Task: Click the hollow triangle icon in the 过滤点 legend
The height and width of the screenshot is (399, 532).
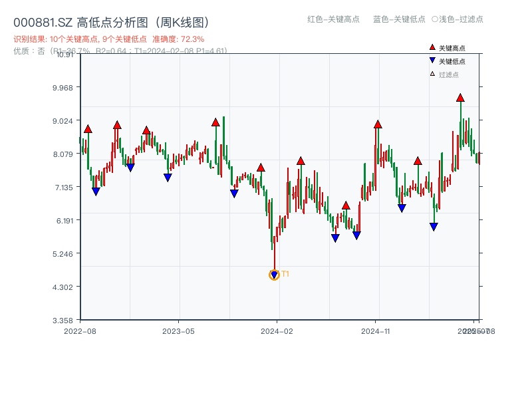Action: 432,74
